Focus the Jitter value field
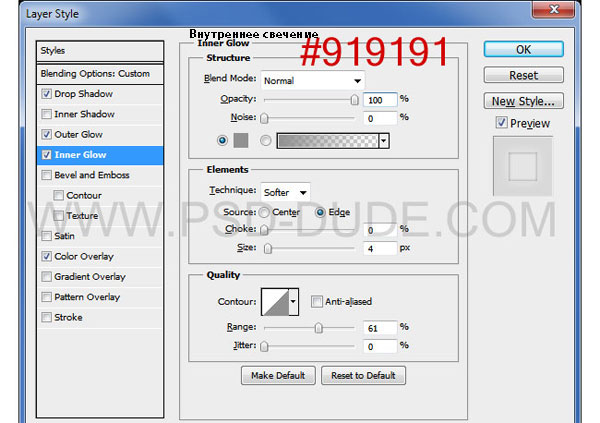 click(x=380, y=346)
